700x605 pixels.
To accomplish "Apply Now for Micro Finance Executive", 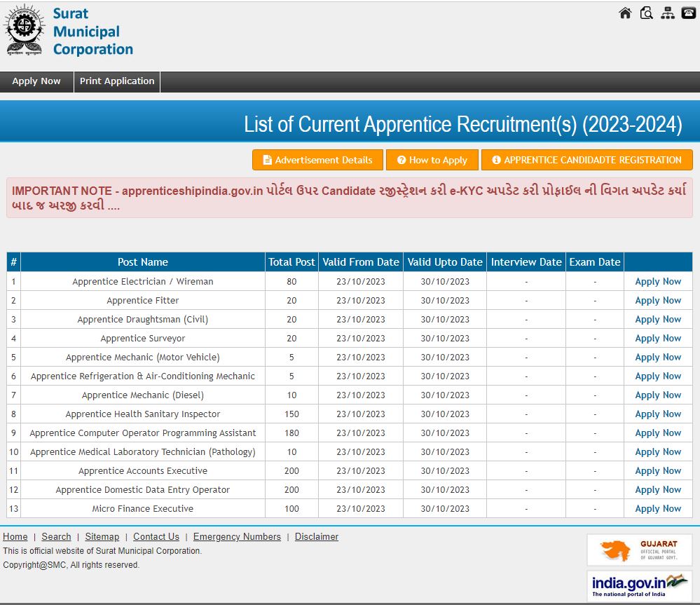I will (658, 509).
